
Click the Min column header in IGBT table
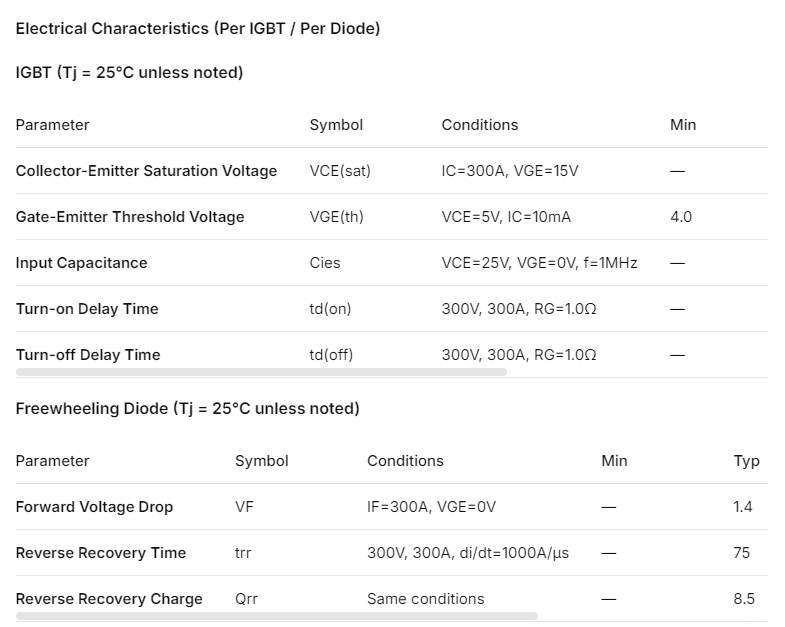click(x=683, y=125)
